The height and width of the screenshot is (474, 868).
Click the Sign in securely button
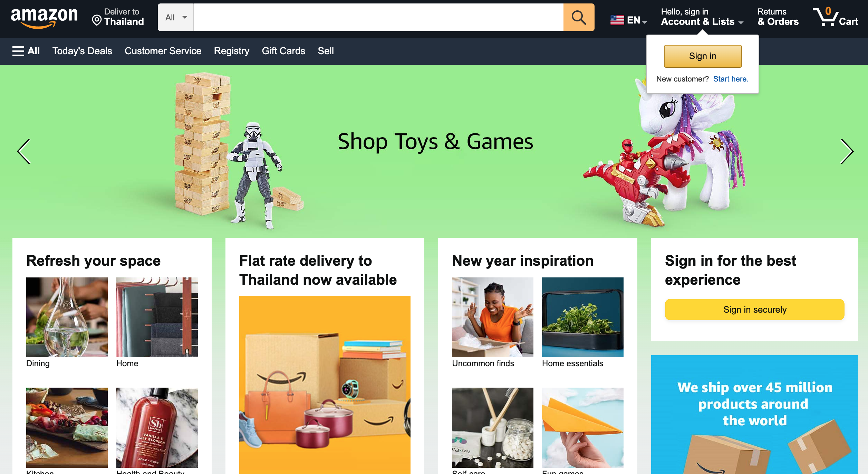pyautogui.click(x=754, y=310)
